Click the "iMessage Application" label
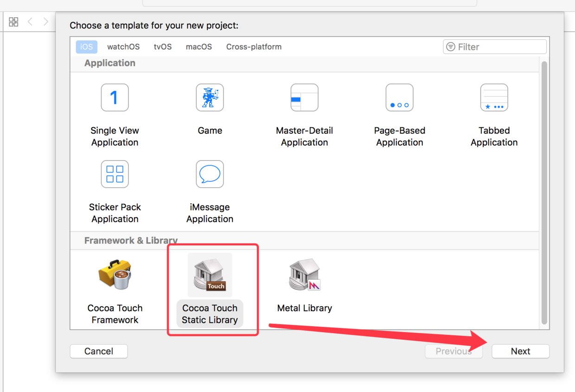The width and height of the screenshot is (575, 392). click(x=210, y=213)
